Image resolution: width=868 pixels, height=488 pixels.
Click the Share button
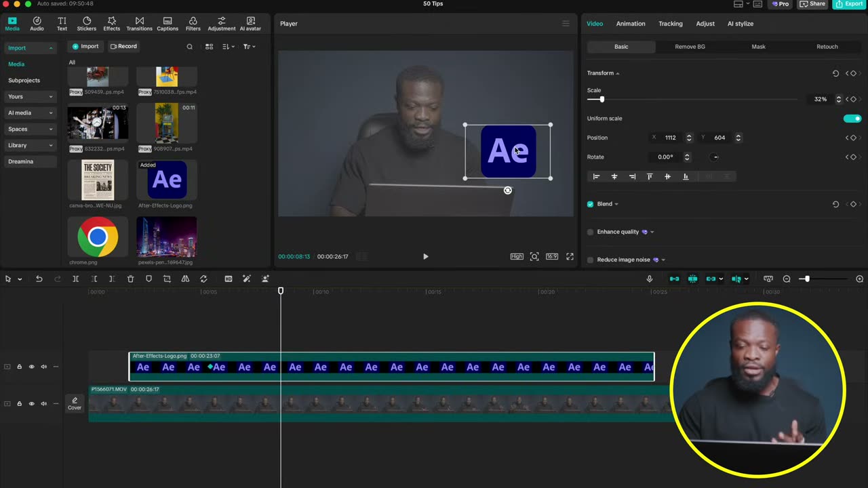(813, 4)
